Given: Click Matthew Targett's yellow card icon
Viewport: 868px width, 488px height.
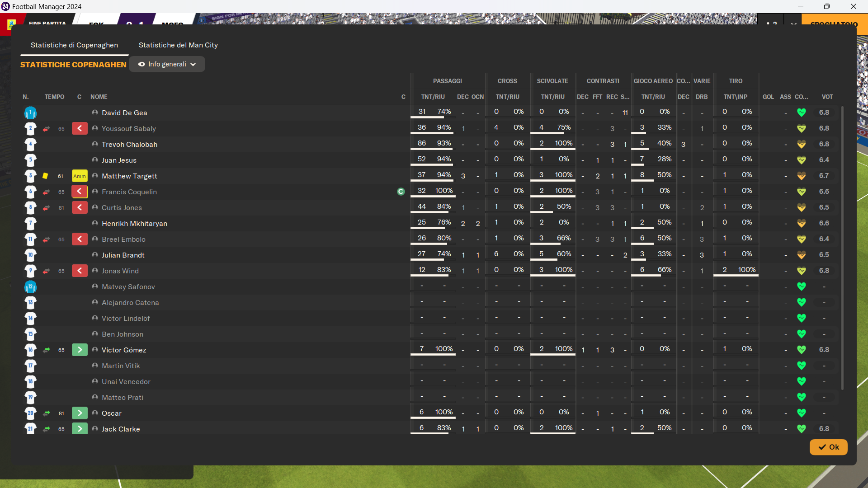Looking at the screenshot, I should tap(45, 176).
